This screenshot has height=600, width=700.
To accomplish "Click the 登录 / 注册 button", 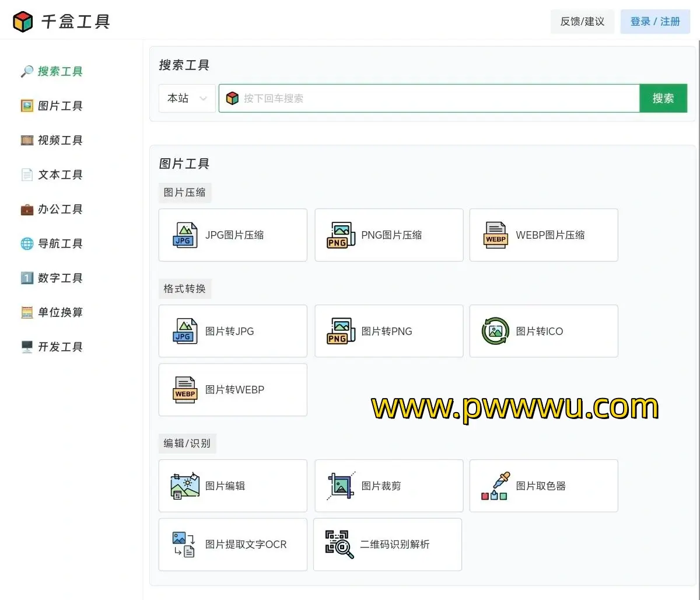I will (655, 22).
